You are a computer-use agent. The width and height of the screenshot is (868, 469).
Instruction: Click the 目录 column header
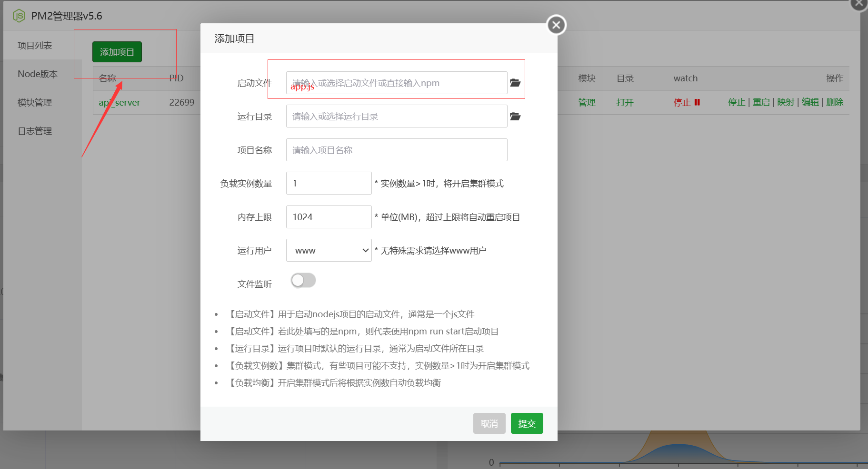tap(625, 78)
